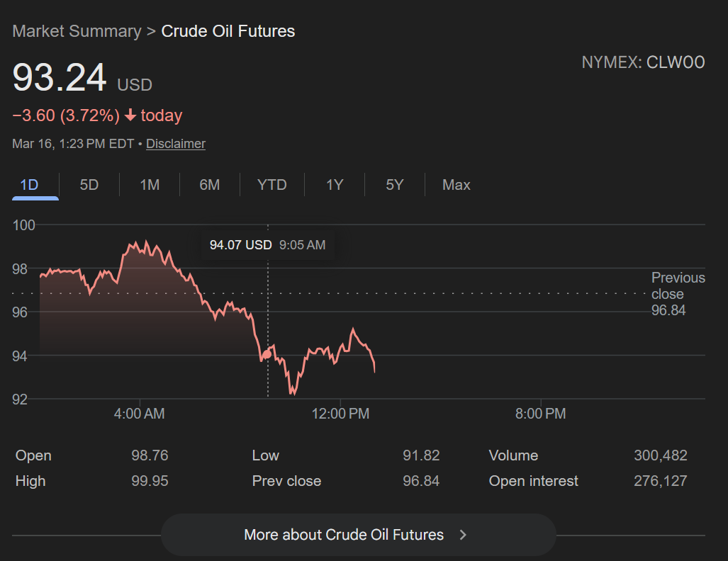This screenshot has width=728, height=561.
Task: Select the 1D time range tab
Action: point(29,185)
